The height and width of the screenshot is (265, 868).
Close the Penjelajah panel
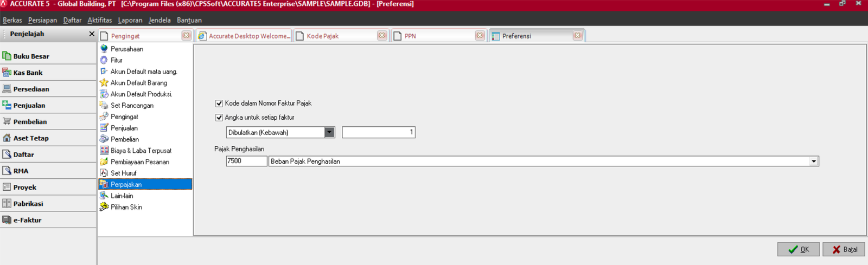coord(91,34)
